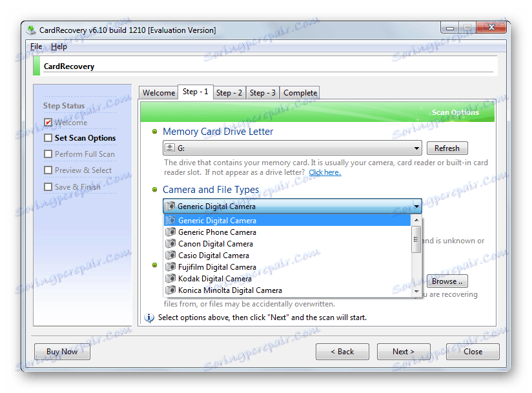Image resolution: width=532 pixels, height=393 pixels.
Task: Click the Buy Now button
Action: click(x=62, y=352)
